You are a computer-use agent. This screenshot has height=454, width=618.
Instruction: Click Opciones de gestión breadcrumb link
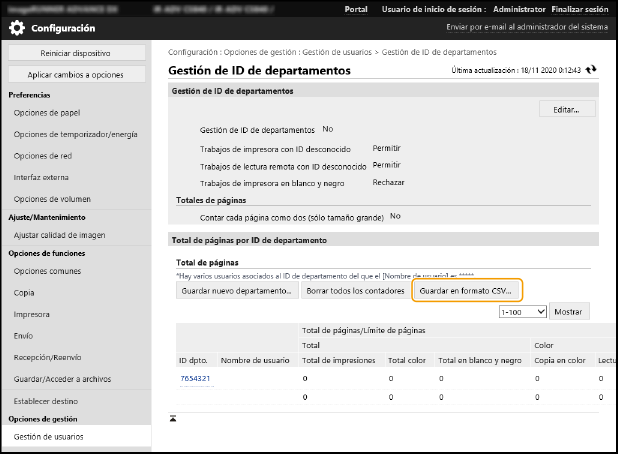256,51
